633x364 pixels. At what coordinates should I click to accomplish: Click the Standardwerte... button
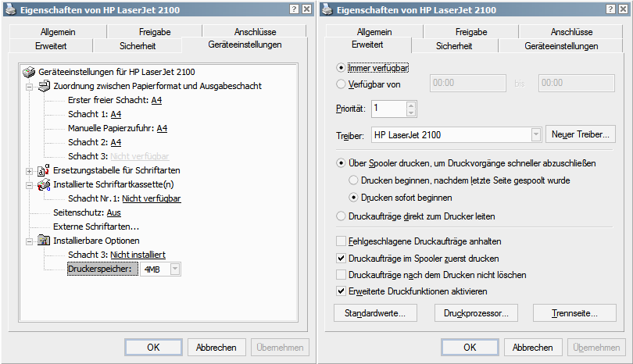tap(375, 313)
